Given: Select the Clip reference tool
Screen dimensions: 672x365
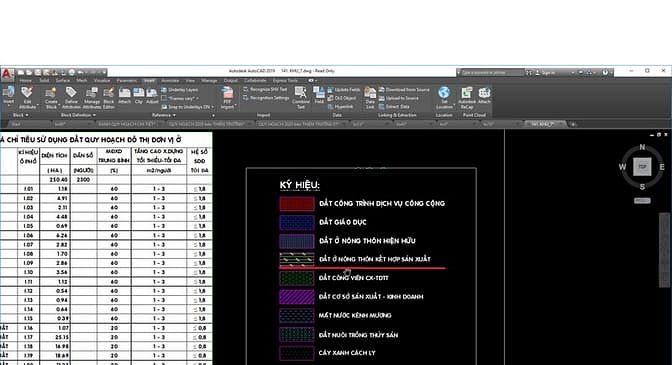Looking at the screenshot, I should 138,95.
